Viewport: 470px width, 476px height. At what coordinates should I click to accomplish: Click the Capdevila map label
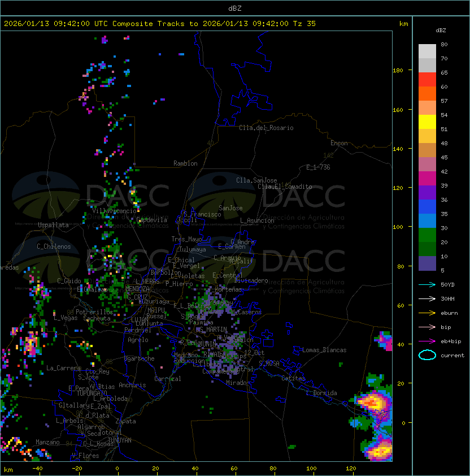(x=152, y=220)
